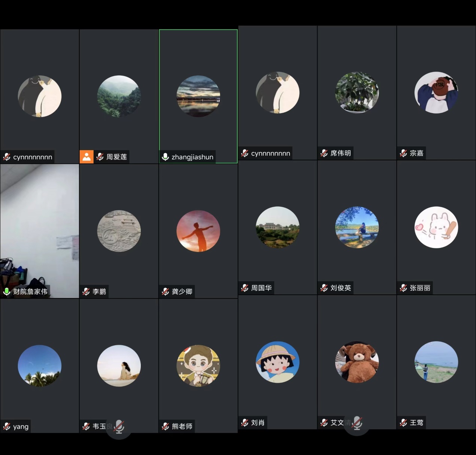Viewport: 476px width, 455px height.
Task: Click the potted plant avatar of 席伟明
Action: [357, 92]
